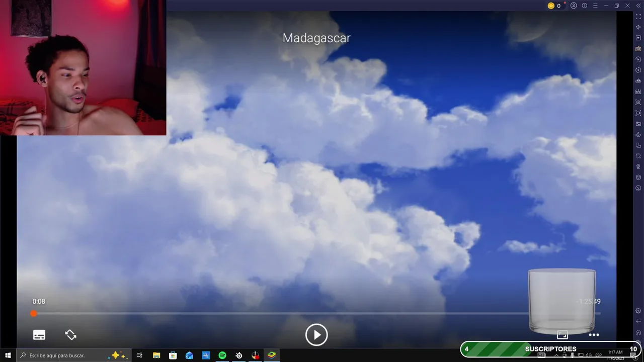Open BlueStacks settings gear icon
The height and width of the screenshot is (362, 644).
coord(638,311)
